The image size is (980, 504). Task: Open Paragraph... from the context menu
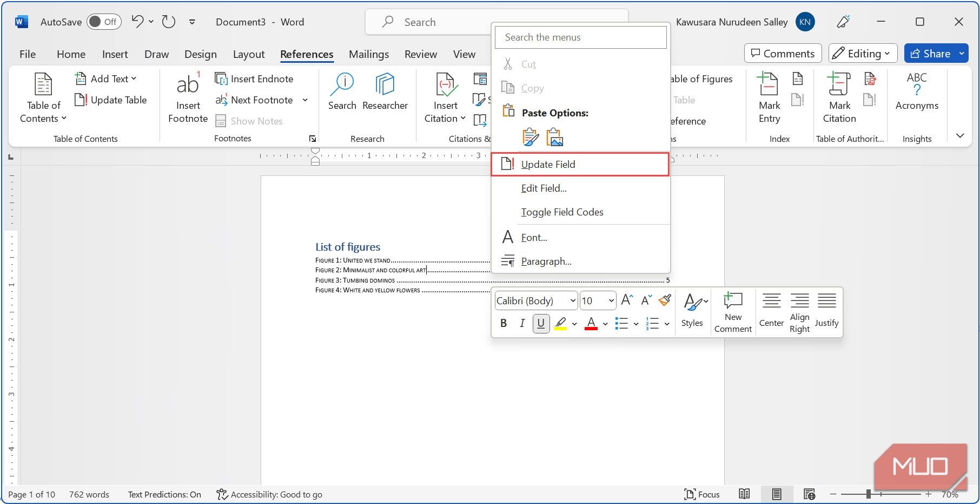[580, 261]
